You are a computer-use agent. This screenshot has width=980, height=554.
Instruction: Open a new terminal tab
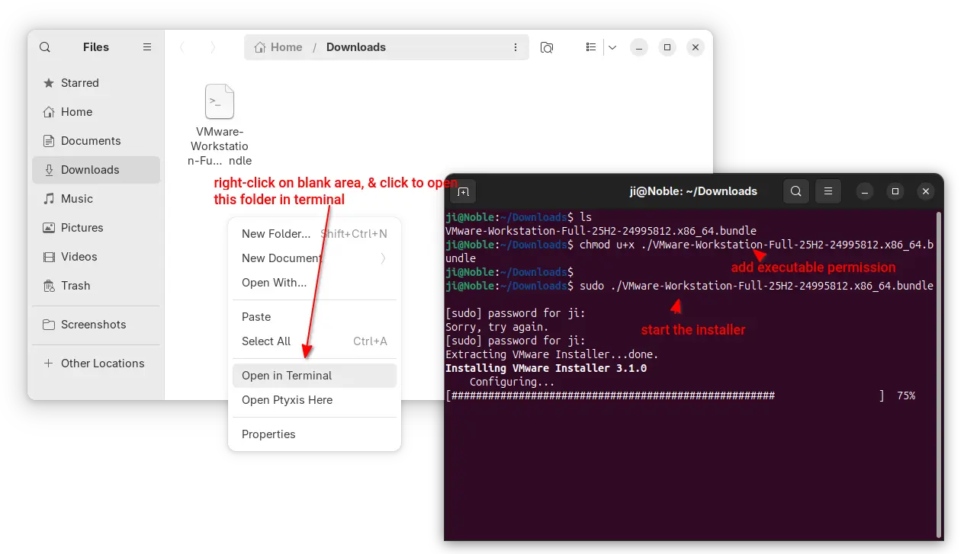(x=463, y=191)
